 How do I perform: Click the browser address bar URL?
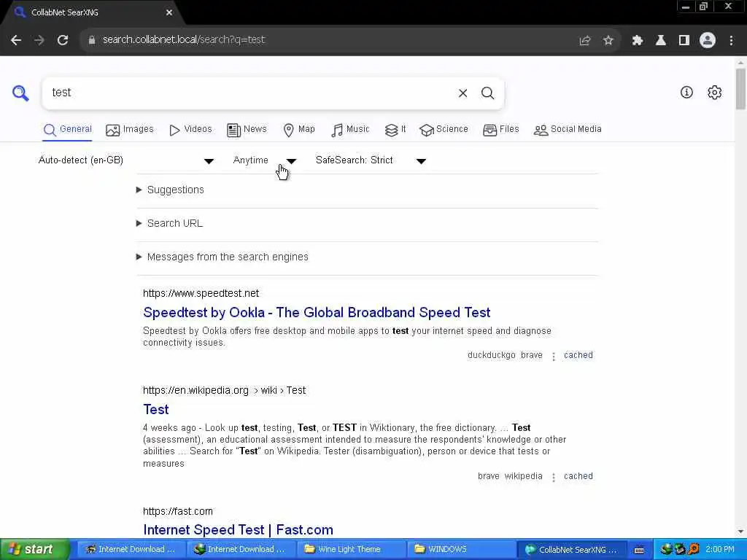[x=184, y=40]
